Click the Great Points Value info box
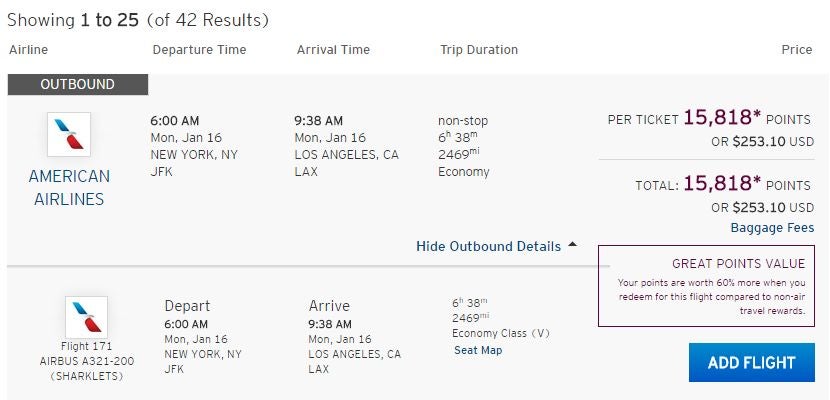830x400 pixels. [710, 285]
